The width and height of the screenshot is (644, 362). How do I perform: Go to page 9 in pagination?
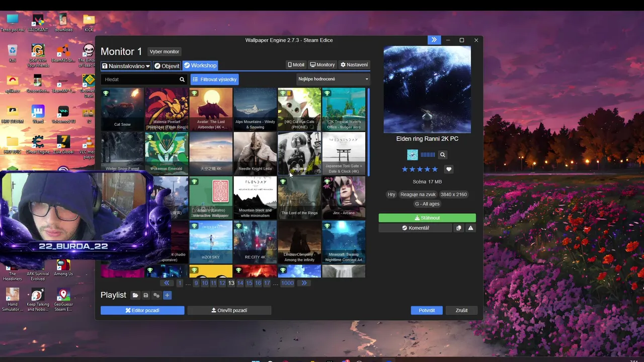pos(196,283)
